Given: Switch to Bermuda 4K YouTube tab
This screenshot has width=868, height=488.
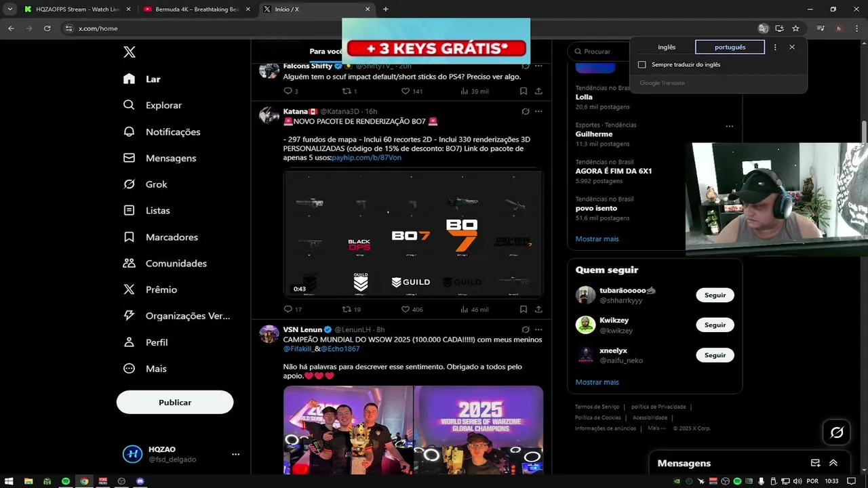Looking at the screenshot, I should [x=197, y=9].
